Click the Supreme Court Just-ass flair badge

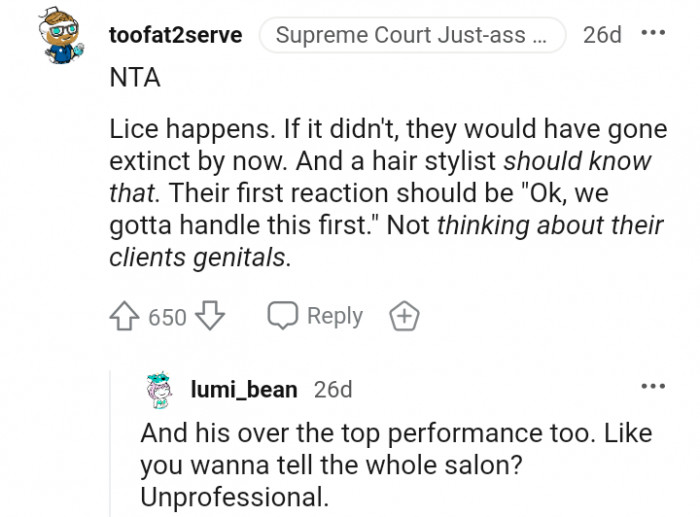click(411, 35)
